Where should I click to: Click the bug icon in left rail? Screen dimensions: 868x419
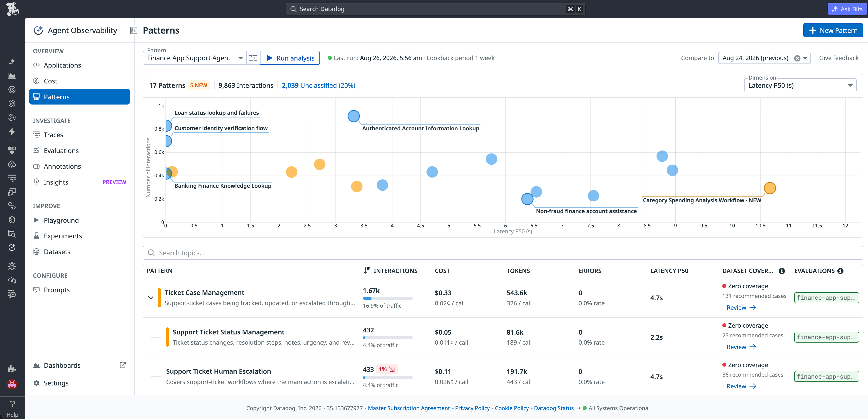pos(12,266)
